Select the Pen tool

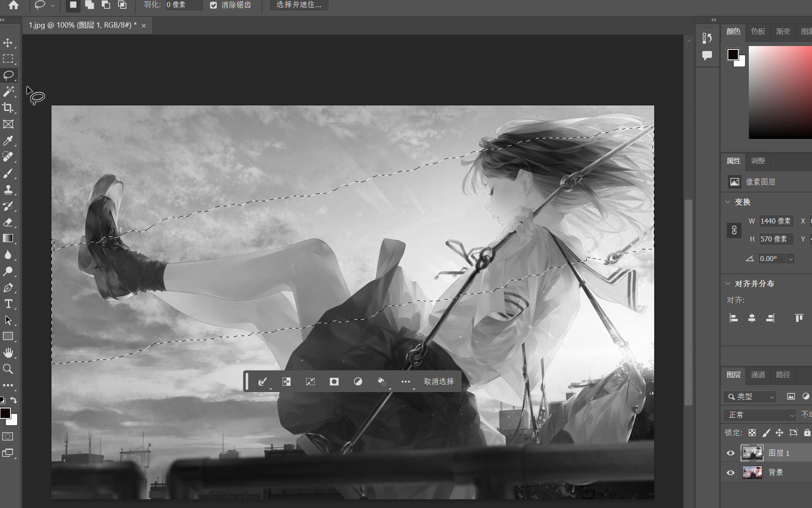(x=8, y=288)
